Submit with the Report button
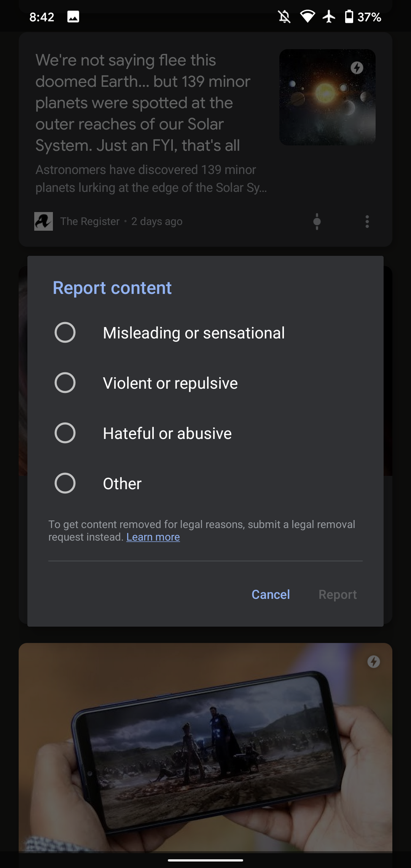 (337, 594)
